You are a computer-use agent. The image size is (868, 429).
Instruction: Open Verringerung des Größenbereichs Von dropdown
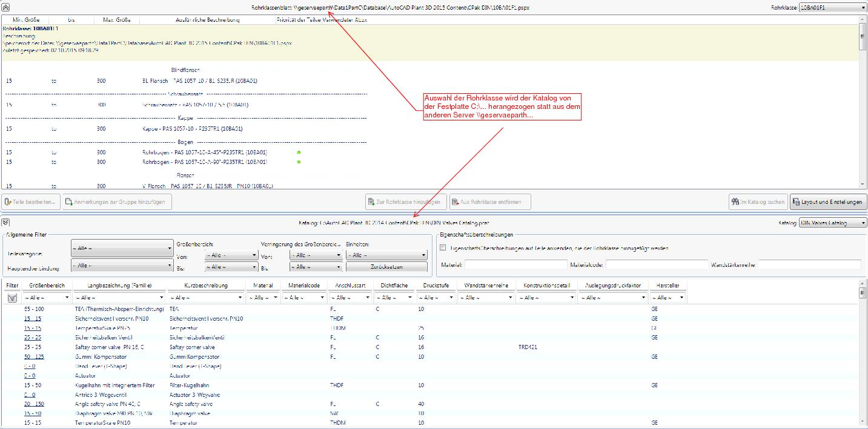pyautogui.click(x=316, y=255)
